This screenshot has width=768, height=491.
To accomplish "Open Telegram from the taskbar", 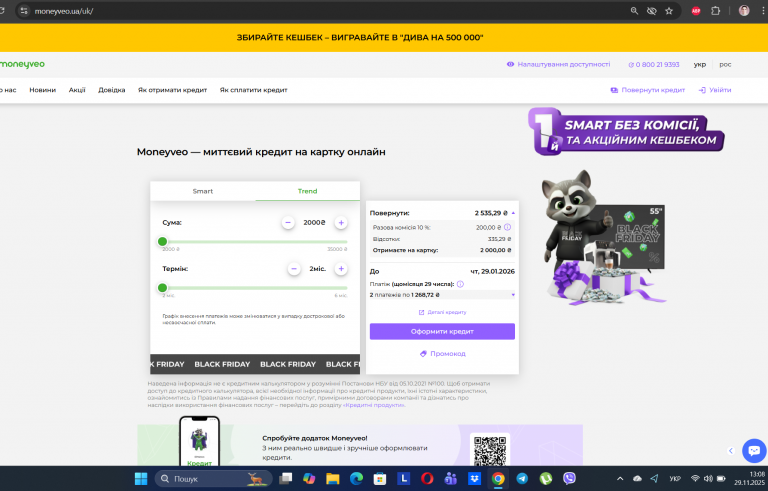I will click(522, 479).
